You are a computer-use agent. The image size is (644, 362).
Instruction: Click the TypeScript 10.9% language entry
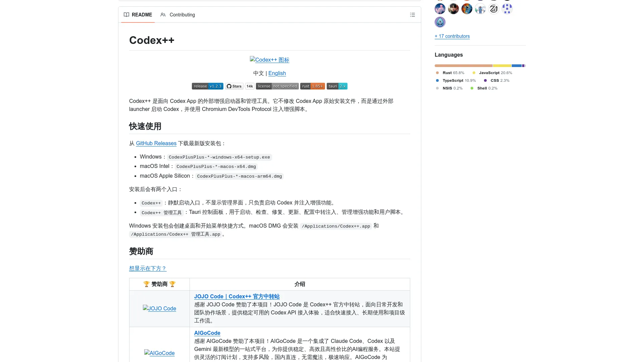(x=456, y=80)
